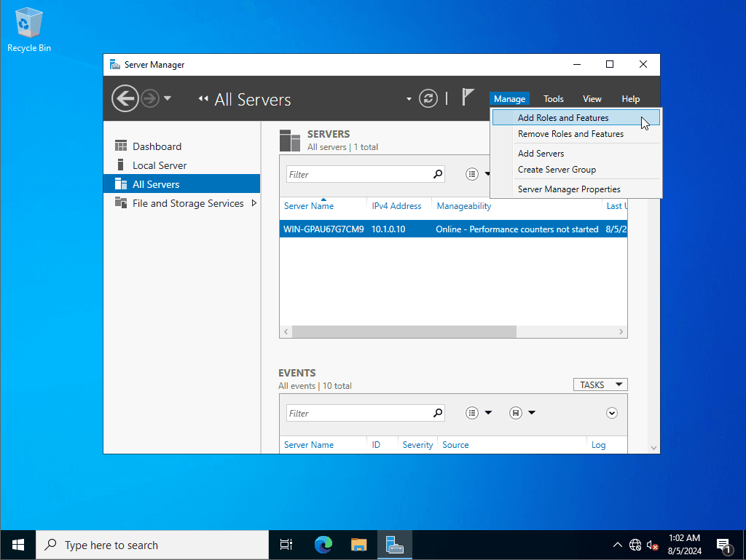
Task: Click the back navigation arrow
Action: (x=125, y=99)
